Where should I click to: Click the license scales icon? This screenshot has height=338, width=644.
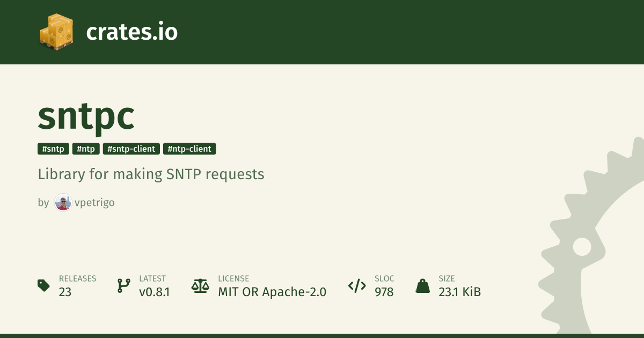[x=200, y=285]
